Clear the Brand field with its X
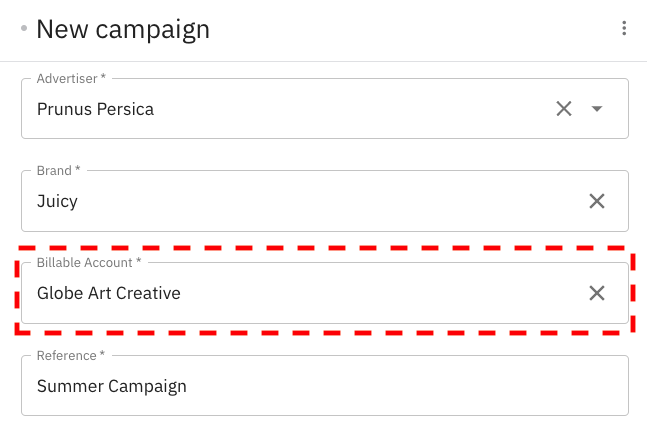Screen dimensions: 647x429 coord(597,201)
